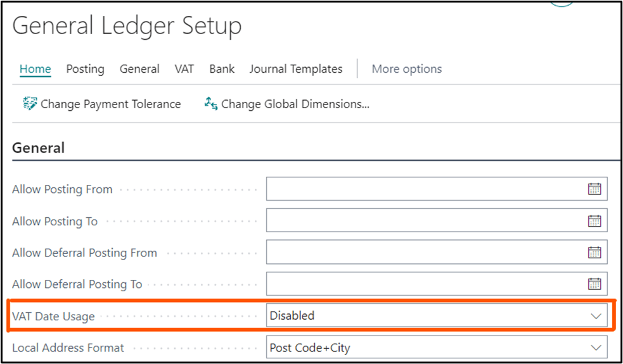
Task: Open calendar for Allow Deferral Posting From
Action: [x=594, y=252]
